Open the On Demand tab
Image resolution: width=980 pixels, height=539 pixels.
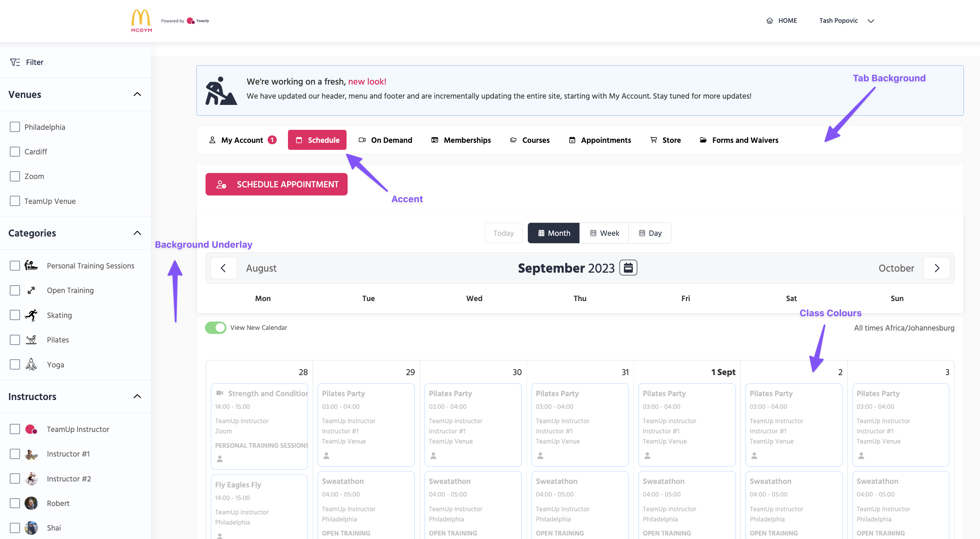pos(385,140)
